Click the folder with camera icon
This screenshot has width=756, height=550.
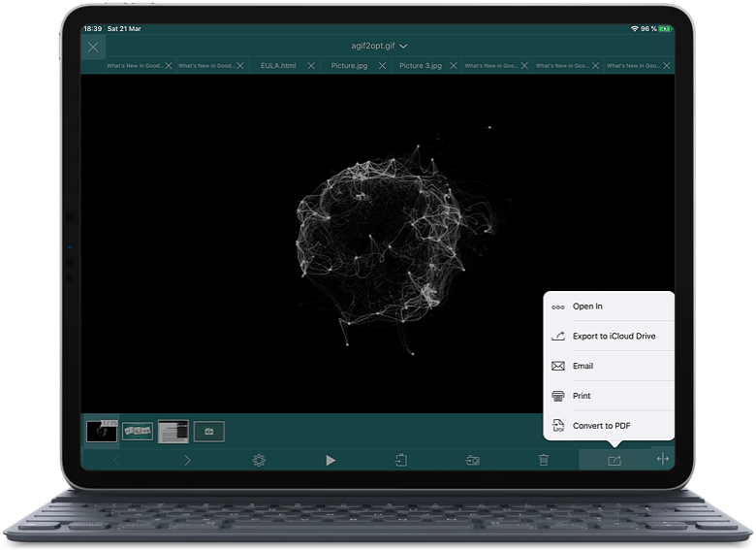[473, 461]
